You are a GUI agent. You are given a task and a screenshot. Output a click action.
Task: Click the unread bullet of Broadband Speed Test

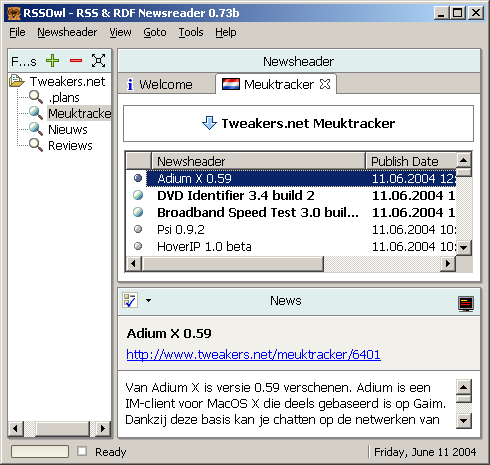point(138,212)
